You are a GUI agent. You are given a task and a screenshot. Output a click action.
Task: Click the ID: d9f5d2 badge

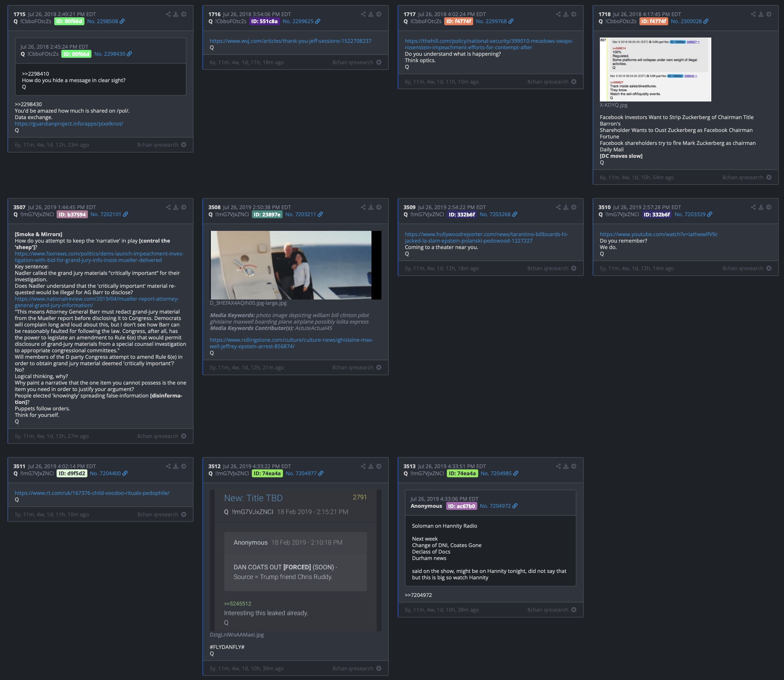point(72,473)
